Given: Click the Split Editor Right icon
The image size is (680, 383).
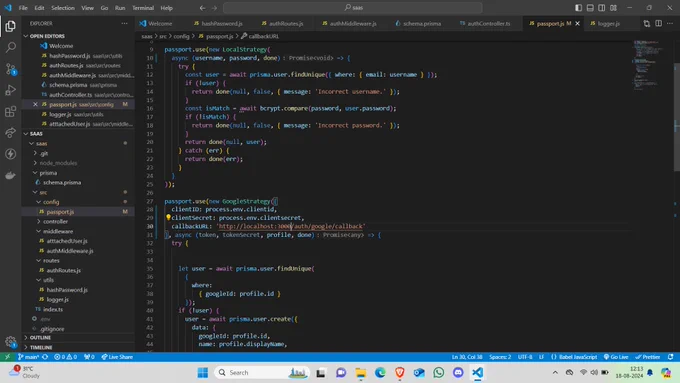Looking at the screenshot, I should [658, 23].
